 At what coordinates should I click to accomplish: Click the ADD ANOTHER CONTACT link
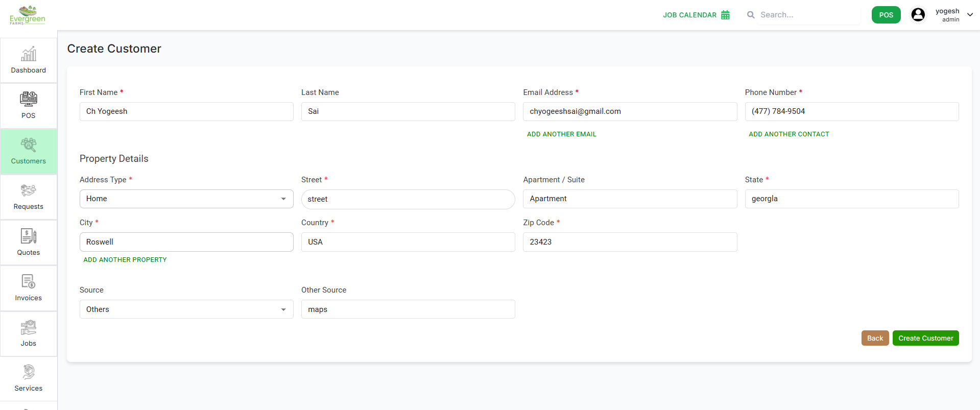pyautogui.click(x=789, y=134)
